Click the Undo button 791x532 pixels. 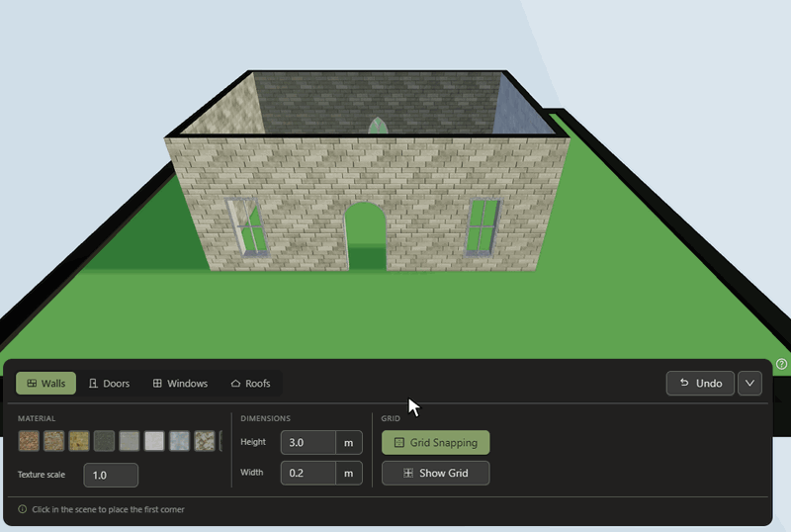pos(700,383)
